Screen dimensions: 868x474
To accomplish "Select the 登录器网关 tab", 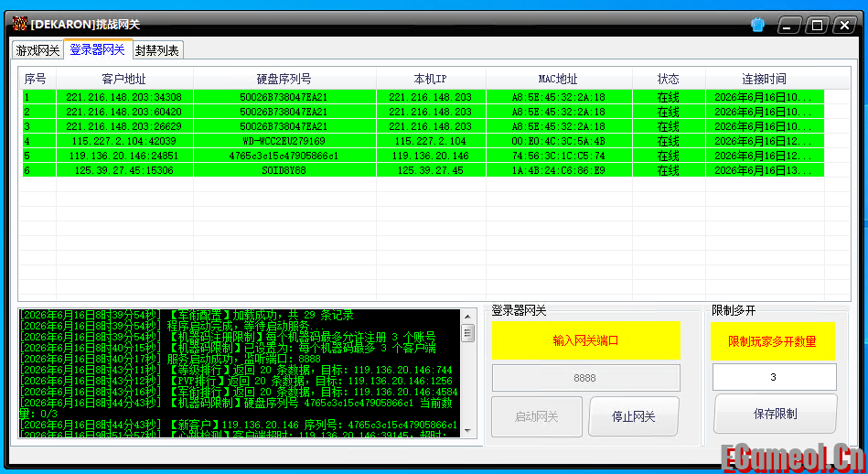I will pos(98,49).
